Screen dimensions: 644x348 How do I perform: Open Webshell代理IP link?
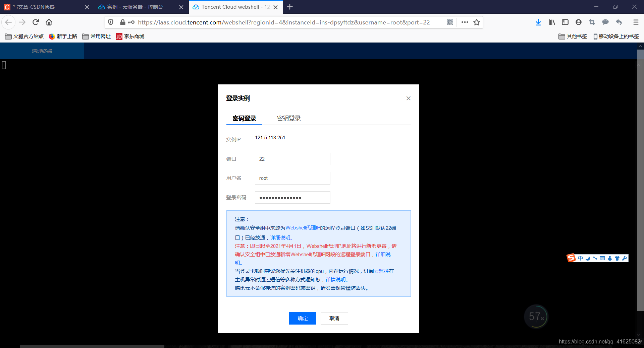[303, 228]
